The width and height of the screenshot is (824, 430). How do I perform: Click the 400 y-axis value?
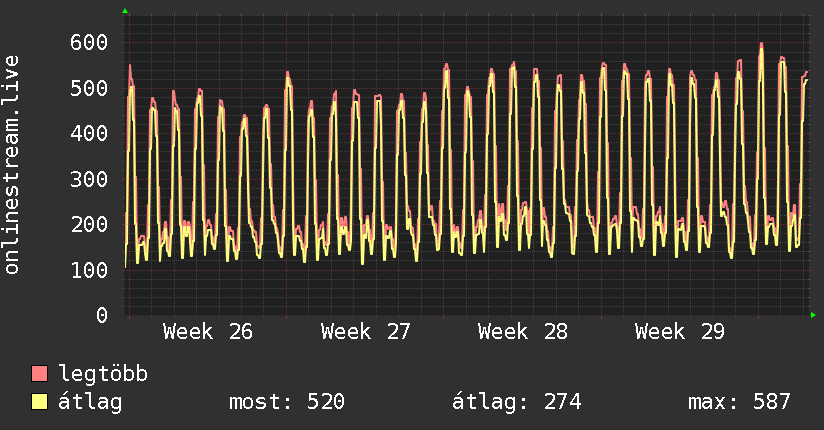[89, 133]
